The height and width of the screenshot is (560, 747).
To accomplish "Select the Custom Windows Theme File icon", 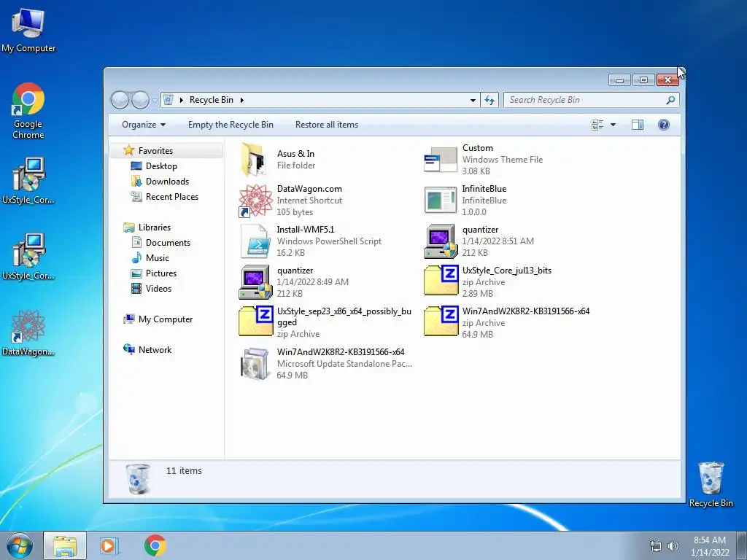I will (440, 160).
